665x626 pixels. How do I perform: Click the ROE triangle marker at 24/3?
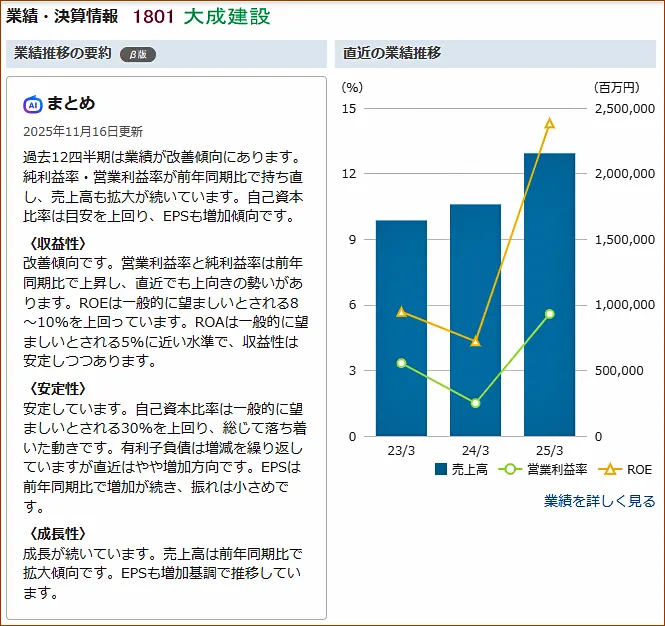pos(475,342)
